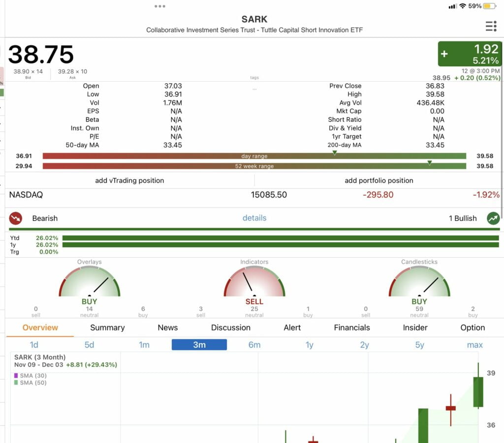Viewport: 504px width, 443px height.
Task: Open the watchlist options icon top right
Action: coord(491,26)
